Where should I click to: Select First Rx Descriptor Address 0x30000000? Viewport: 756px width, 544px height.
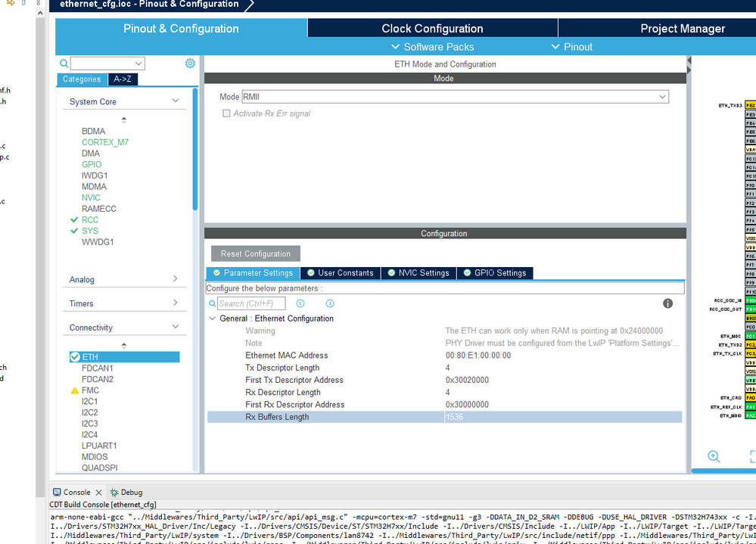(x=467, y=404)
